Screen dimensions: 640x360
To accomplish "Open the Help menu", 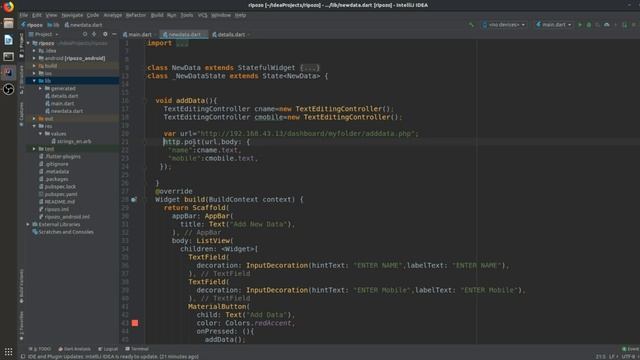I will [240, 15].
